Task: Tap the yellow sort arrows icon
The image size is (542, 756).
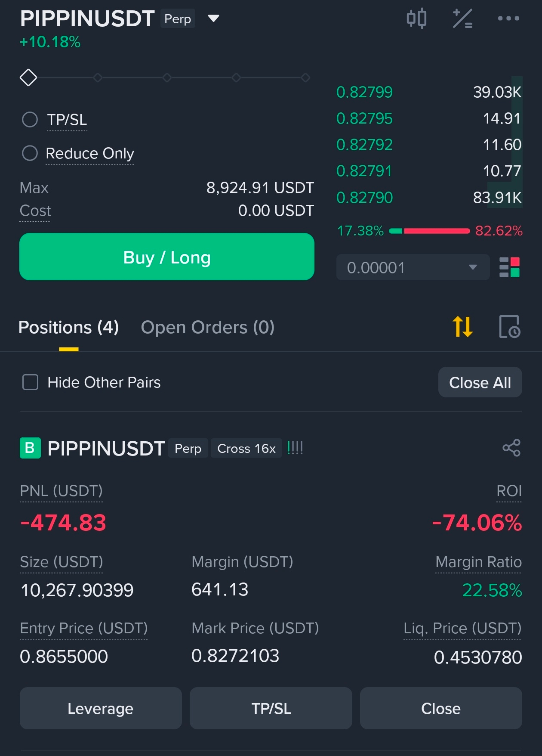Action: click(x=463, y=327)
